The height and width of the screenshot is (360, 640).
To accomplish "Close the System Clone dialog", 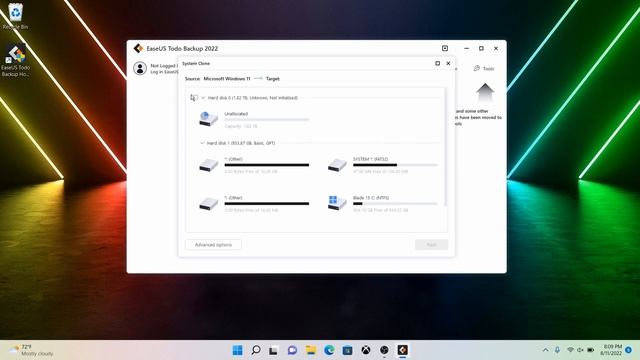I will coord(448,63).
